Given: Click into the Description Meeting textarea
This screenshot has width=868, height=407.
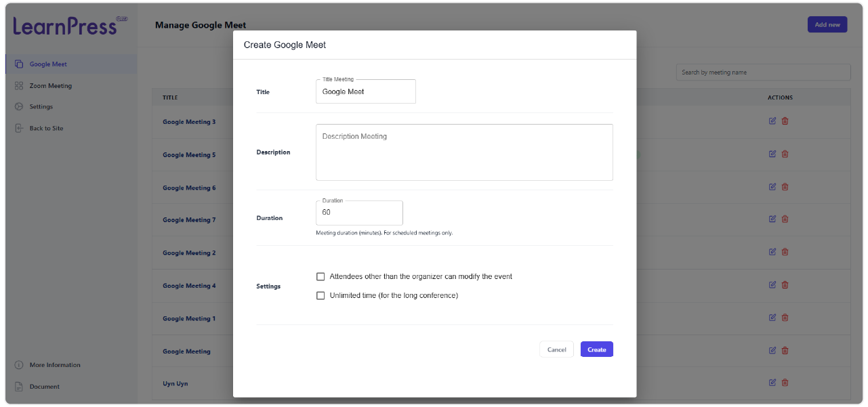Looking at the screenshot, I should [464, 152].
